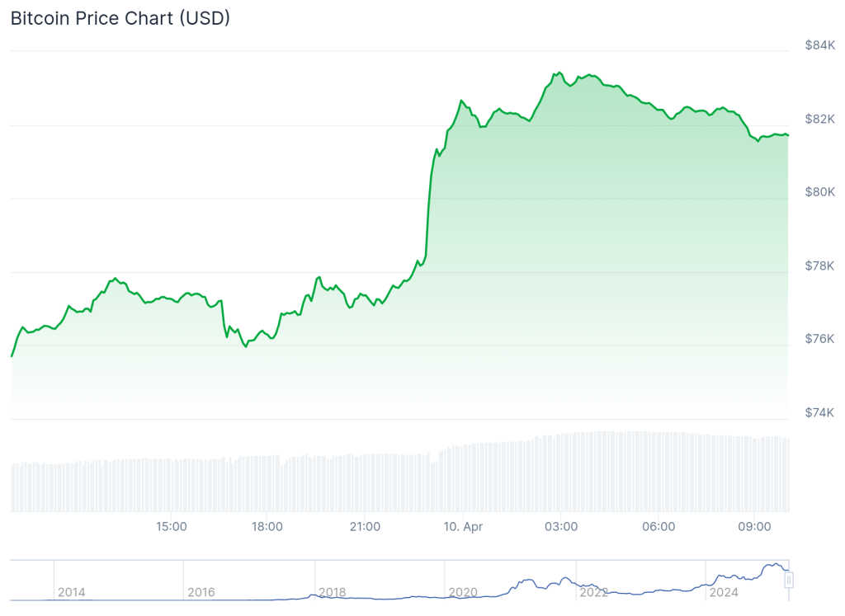Click the 06:00 time axis label
This screenshot has height=616, width=845.
click(658, 526)
